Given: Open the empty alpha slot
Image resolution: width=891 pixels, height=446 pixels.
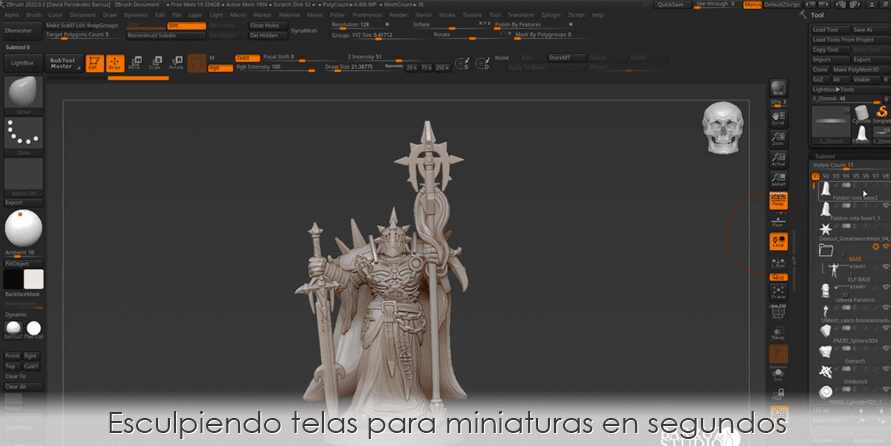Looking at the screenshot, I should pyautogui.click(x=23, y=174).
